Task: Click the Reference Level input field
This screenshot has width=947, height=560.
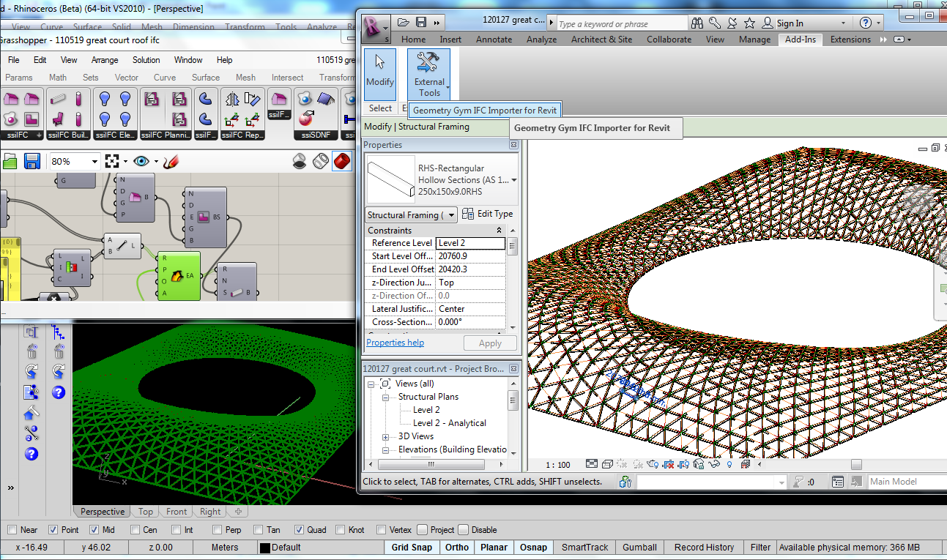Action: pyautogui.click(x=469, y=243)
